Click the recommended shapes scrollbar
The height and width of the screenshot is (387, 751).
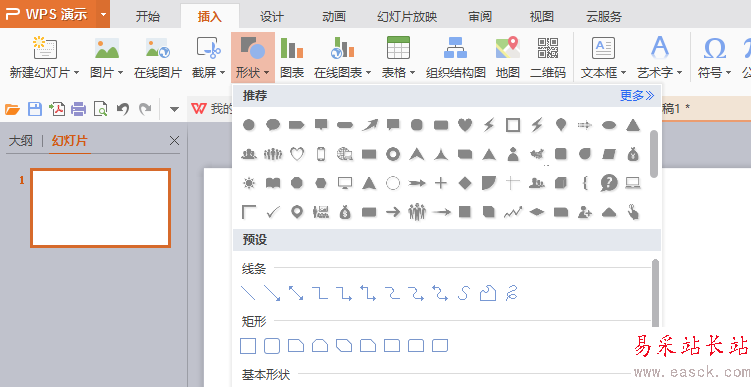point(654,154)
